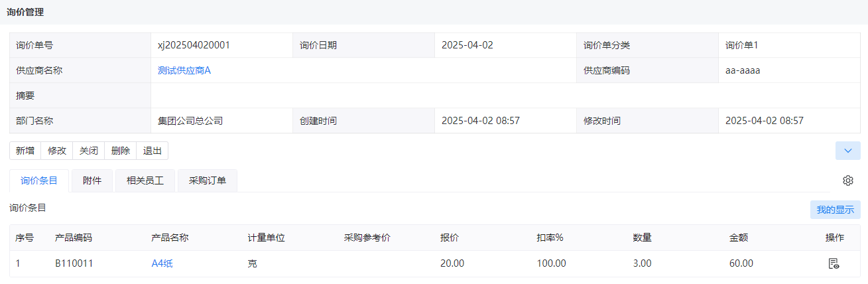Open the A4纸 product link
This screenshot has width=868, height=284.
(162, 263)
